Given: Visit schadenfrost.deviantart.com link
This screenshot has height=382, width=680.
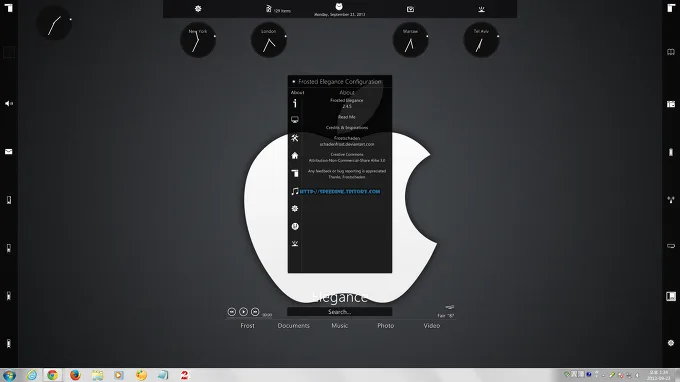Looking at the screenshot, I should click(x=347, y=144).
